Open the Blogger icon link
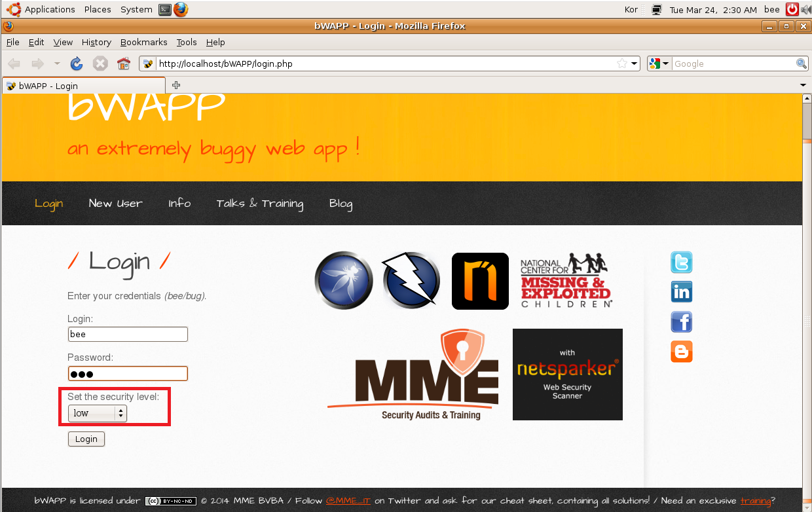The image size is (812, 512). click(681, 352)
